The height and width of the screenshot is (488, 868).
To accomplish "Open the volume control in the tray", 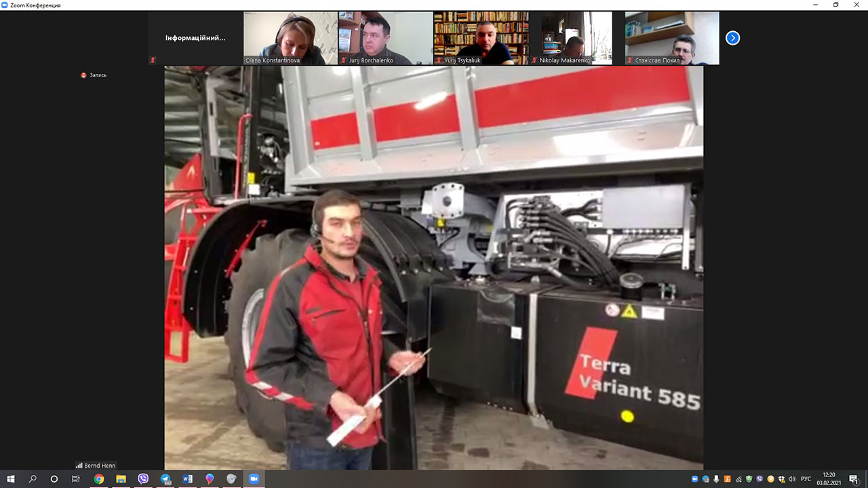I will [x=791, y=479].
